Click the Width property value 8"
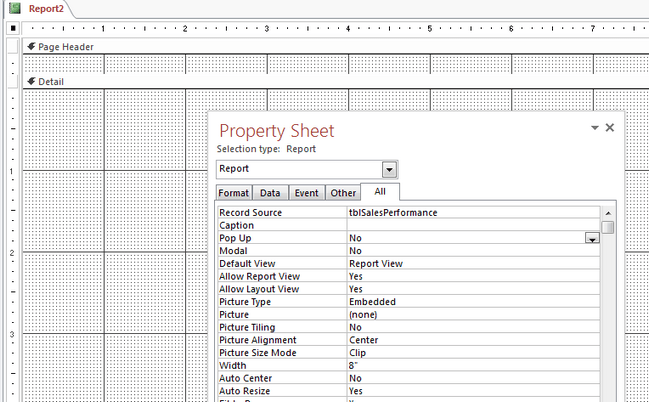The width and height of the screenshot is (649, 402). pyautogui.click(x=474, y=366)
